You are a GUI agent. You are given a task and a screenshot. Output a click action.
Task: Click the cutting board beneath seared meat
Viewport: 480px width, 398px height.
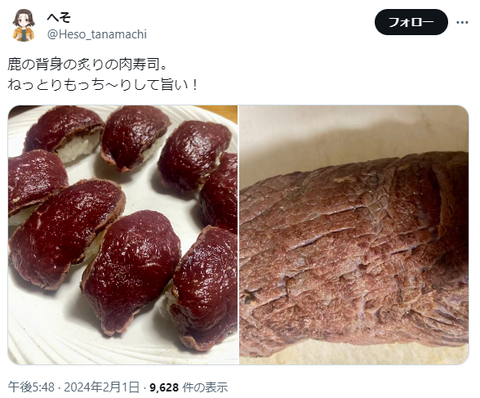point(353,354)
